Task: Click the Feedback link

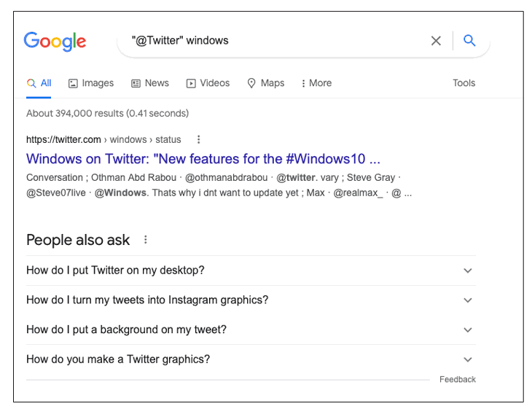Action: (457, 379)
